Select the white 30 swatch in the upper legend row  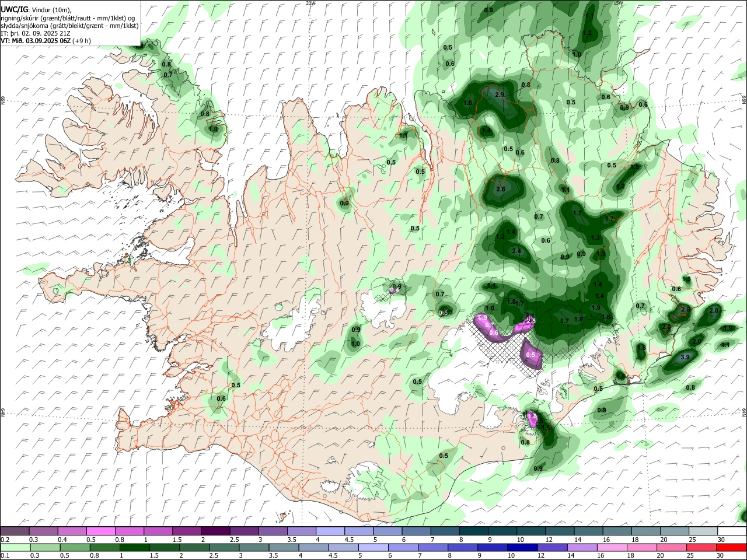tap(732, 531)
